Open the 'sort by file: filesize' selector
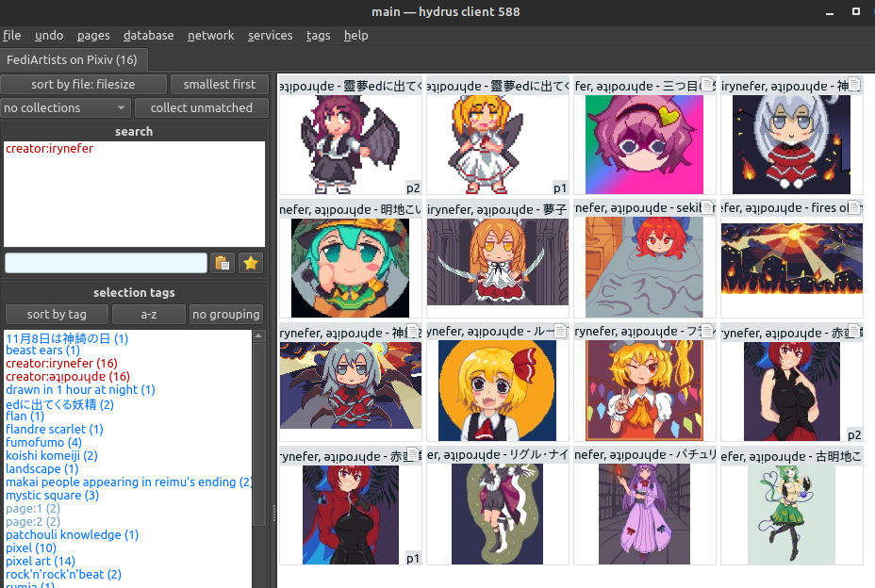Viewport: 875px width, 588px height. pyautogui.click(x=83, y=85)
